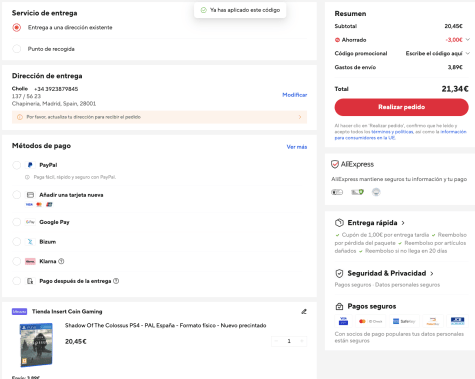
Task: Click the JCB payment partner logo
Action: tap(457, 321)
